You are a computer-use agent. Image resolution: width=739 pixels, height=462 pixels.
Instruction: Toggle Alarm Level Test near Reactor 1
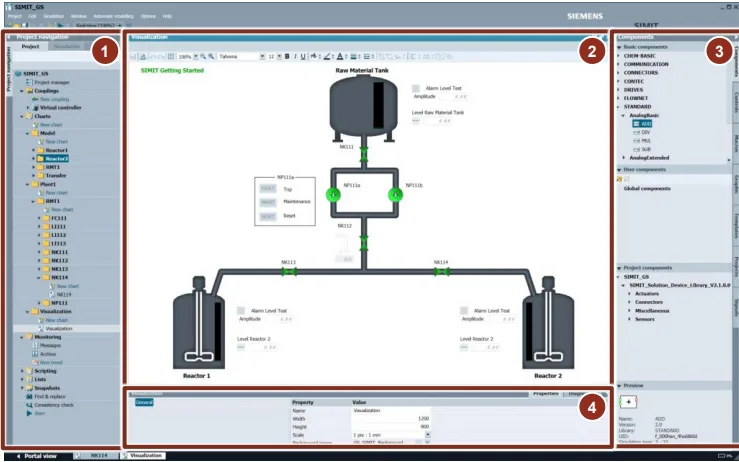241,311
